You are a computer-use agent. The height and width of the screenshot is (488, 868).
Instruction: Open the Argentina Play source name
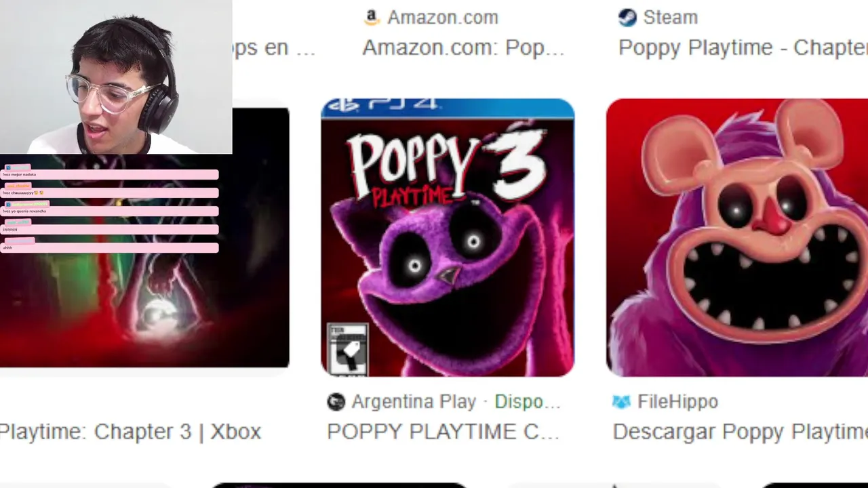pyautogui.click(x=414, y=402)
